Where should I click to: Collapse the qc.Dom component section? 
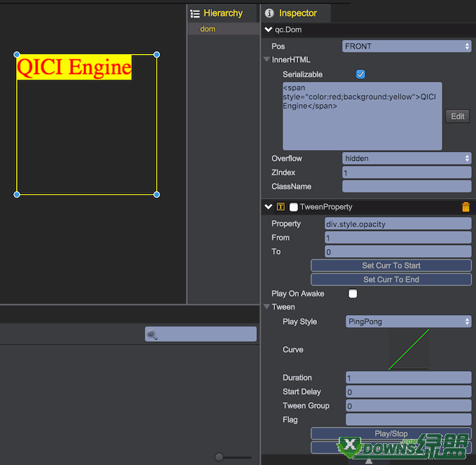point(268,29)
